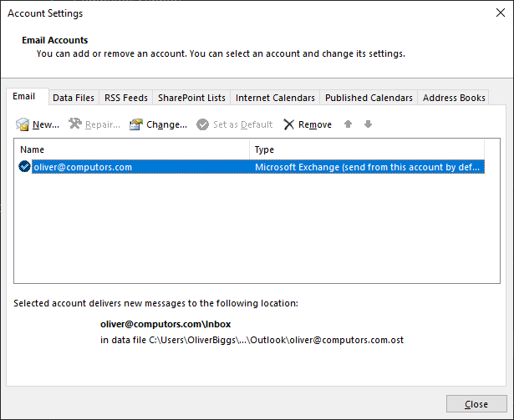Close Account Settings window with X

[x=501, y=13]
